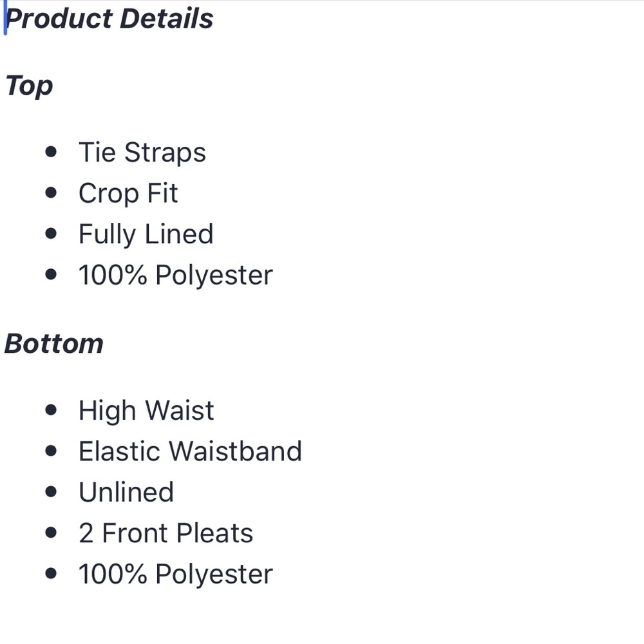This screenshot has height=644, width=644.
Task: Select the 2 Front Pleats text
Action: click(166, 534)
